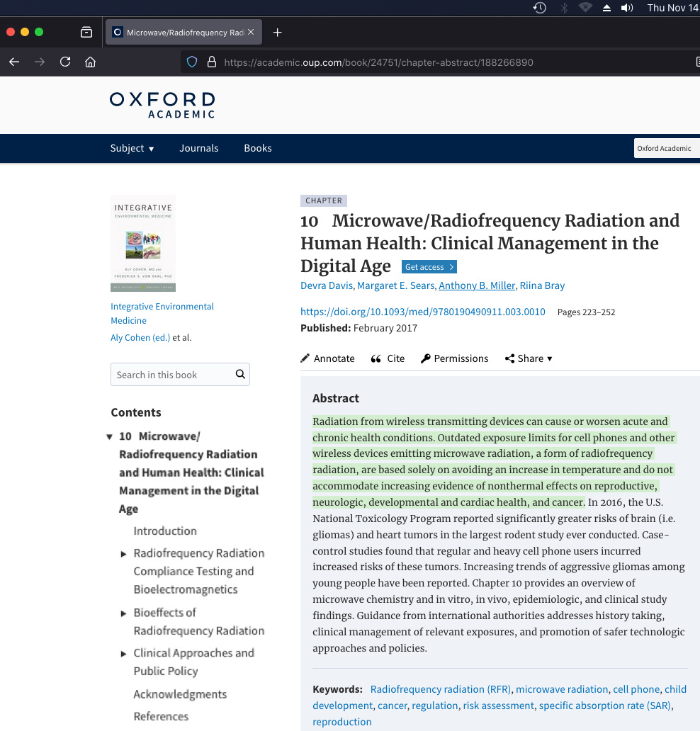This screenshot has height=731, width=700.
Task: Open the tab overview icon
Action: pos(86,32)
